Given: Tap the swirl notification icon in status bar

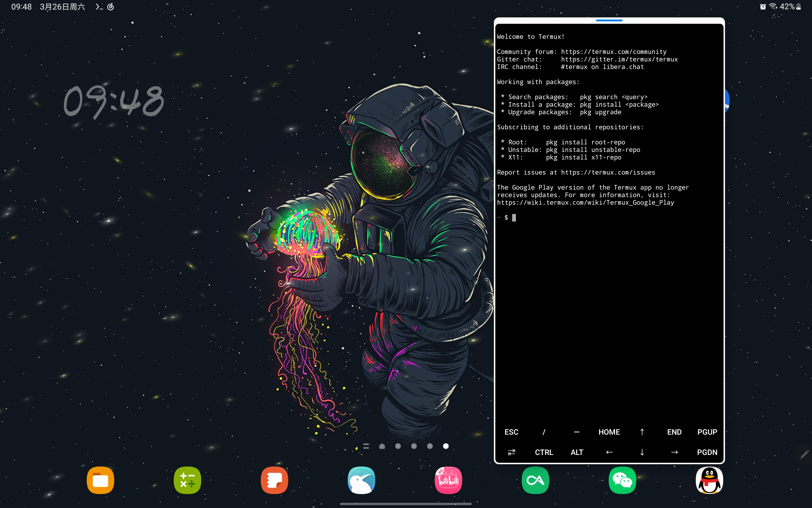Looking at the screenshot, I should 110,7.
